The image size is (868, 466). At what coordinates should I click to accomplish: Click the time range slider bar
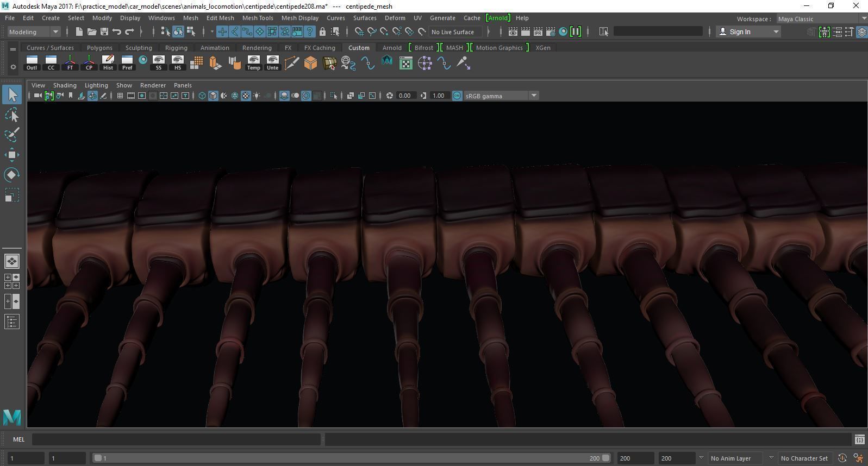click(351, 458)
